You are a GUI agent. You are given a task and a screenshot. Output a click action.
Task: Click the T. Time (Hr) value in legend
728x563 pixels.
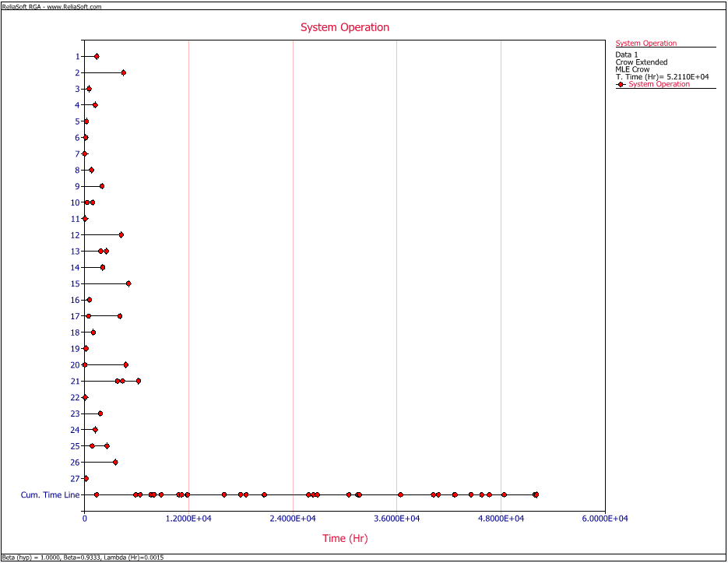coord(662,77)
